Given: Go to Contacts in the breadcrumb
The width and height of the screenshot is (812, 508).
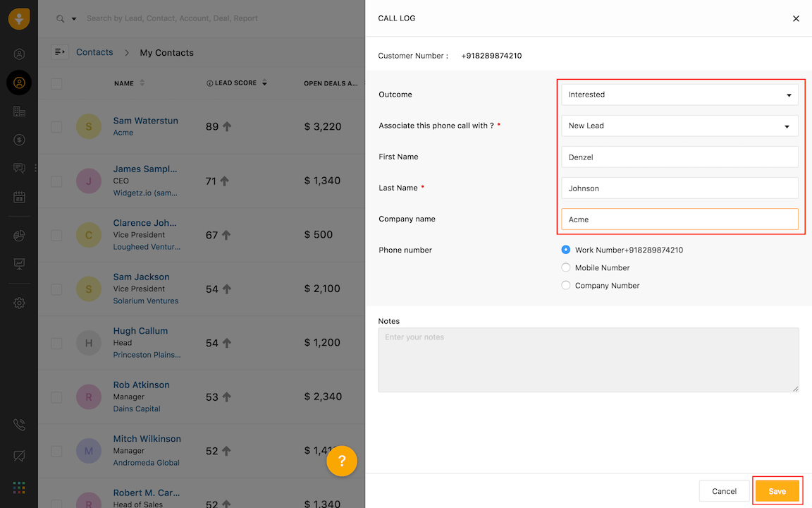Looking at the screenshot, I should point(94,52).
